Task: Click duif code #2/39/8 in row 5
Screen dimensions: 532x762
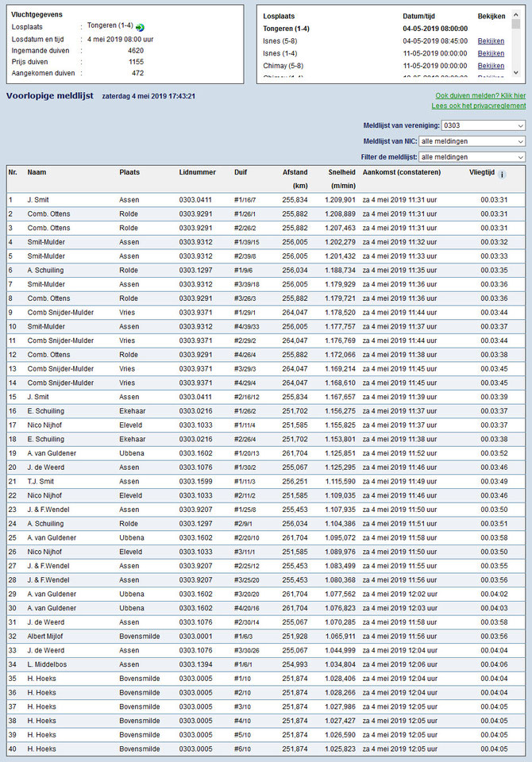Action: (247, 256)
